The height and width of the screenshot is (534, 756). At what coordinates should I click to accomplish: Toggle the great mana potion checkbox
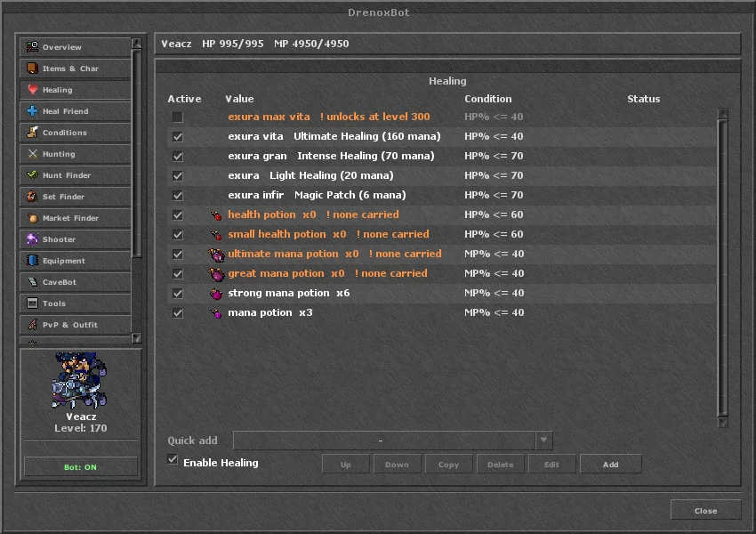point(177,273)
